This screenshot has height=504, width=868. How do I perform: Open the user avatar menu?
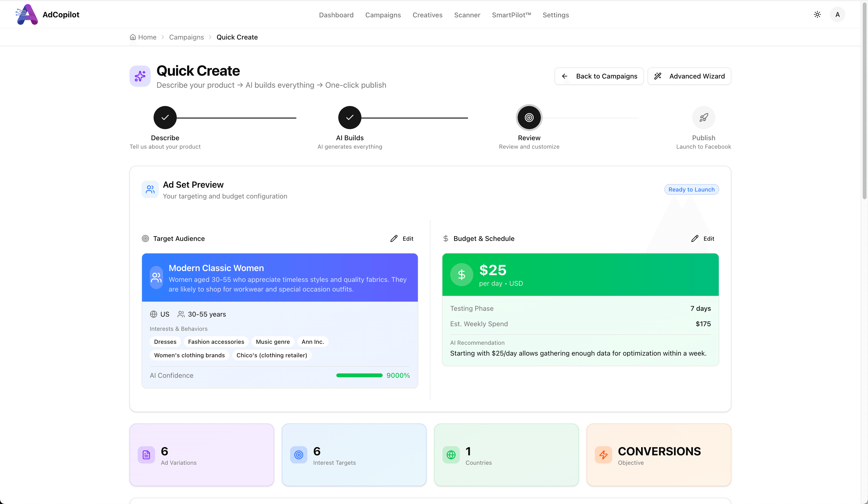(837, 14)
